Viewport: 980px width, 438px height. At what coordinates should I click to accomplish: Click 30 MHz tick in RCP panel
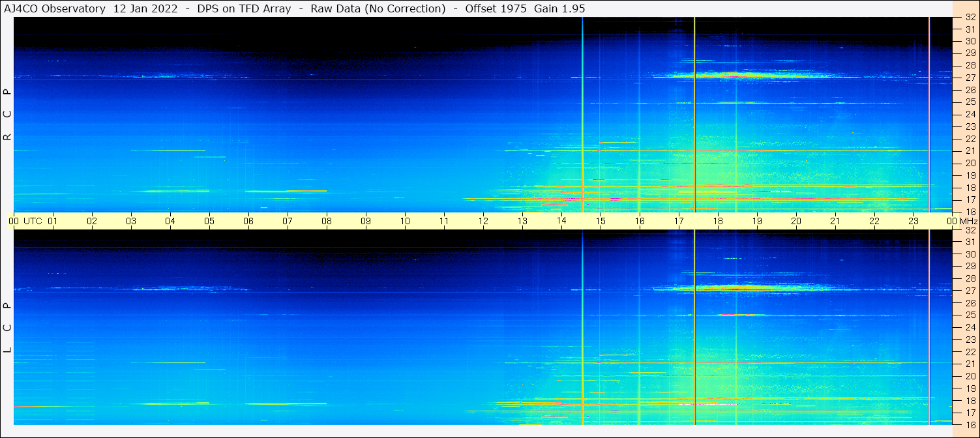click(x=970, y=42)
